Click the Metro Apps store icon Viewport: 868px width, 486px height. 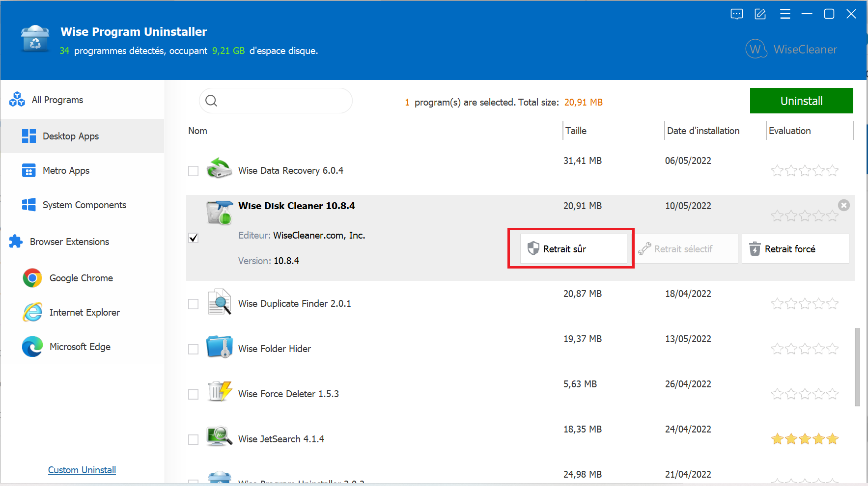point(29,170)
